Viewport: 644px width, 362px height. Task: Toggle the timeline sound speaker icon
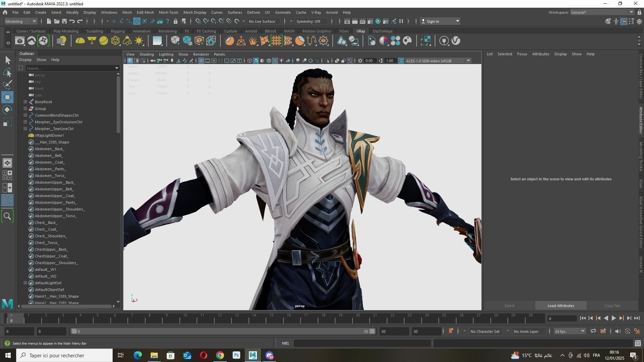pos(618,331)
